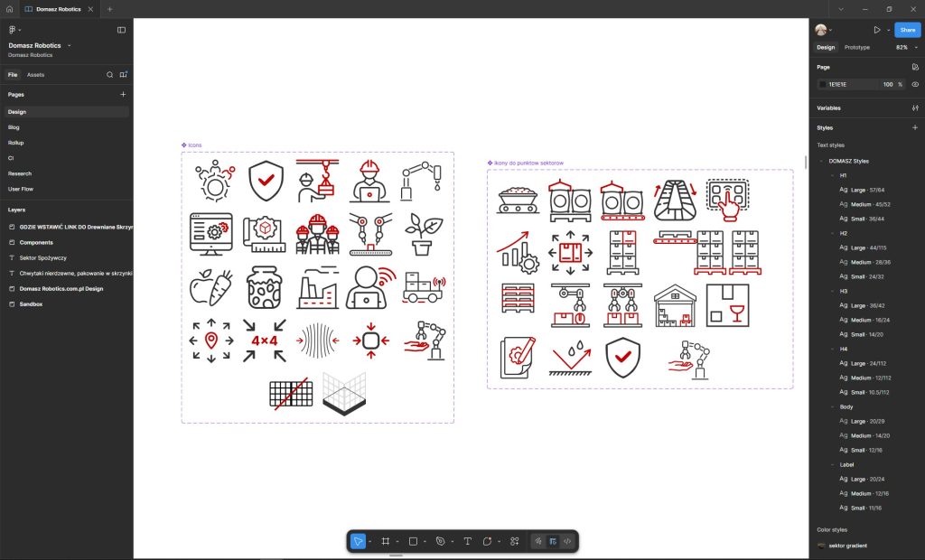Open the Blog page

click(x=14, y=127)
